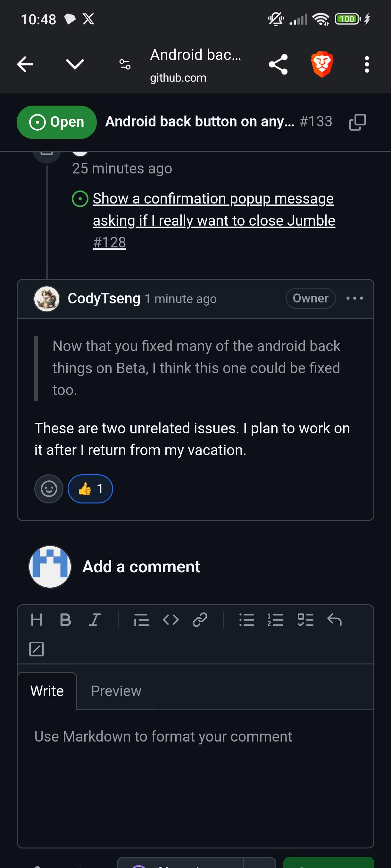
Task: Open linked issue #128 about confirmation popup
Action: [x=214, y=221]
